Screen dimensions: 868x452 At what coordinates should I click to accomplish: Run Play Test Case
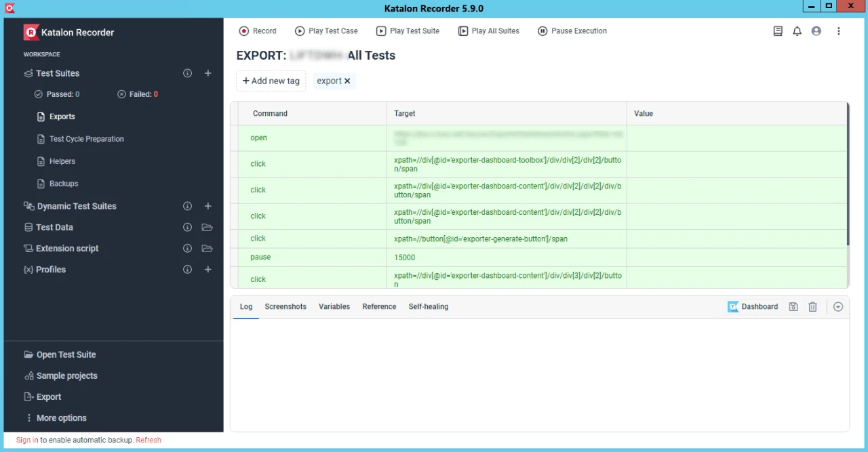(326, 31)
